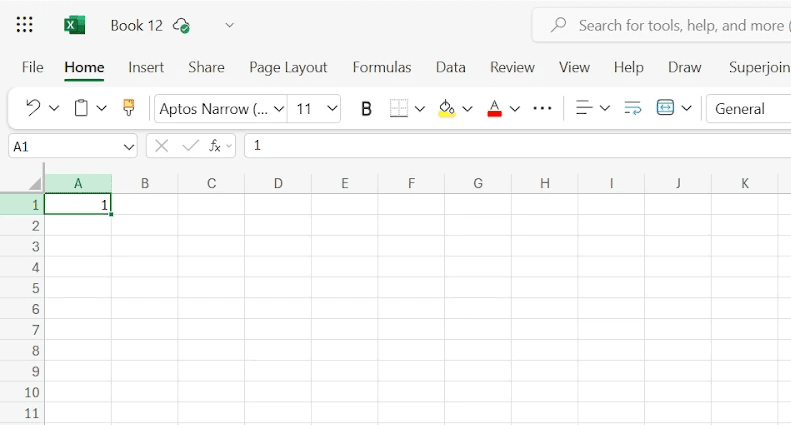The image size is (791, 425).
Task: Click into the formula bar
Action: point(517,146)
